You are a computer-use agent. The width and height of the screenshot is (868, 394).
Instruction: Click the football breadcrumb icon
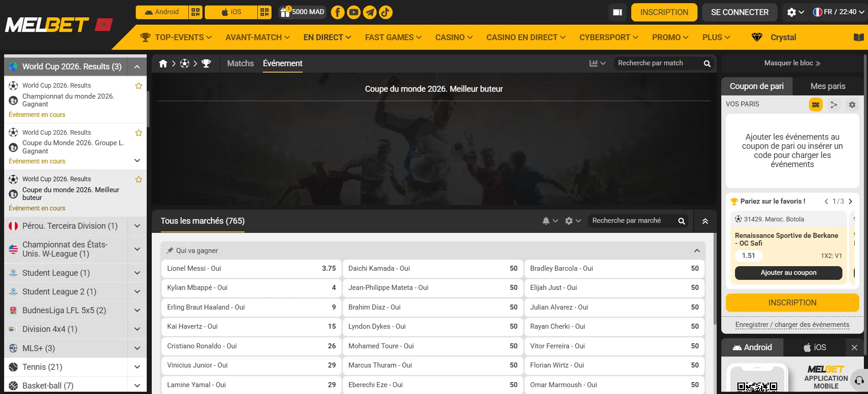coord(185,63)
